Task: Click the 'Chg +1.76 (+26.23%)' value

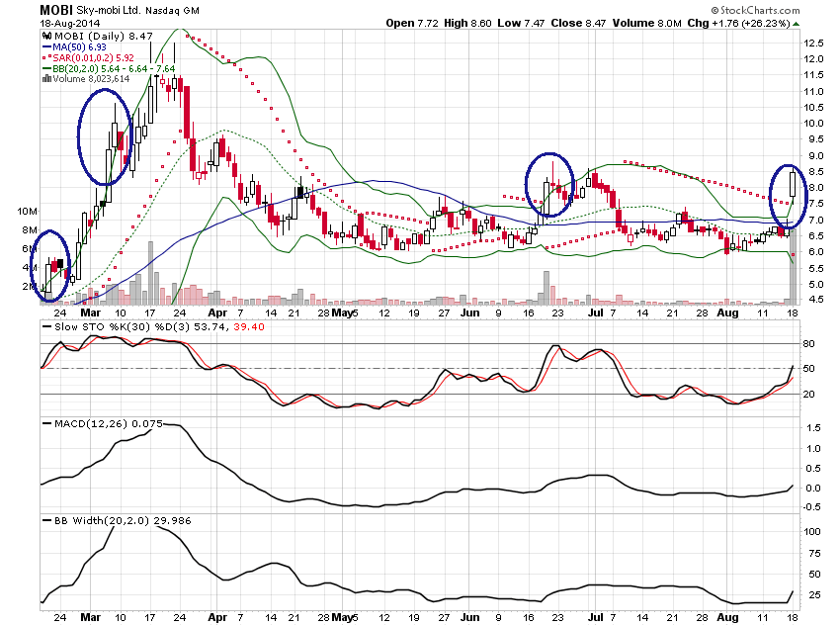Action: (739, 23)
